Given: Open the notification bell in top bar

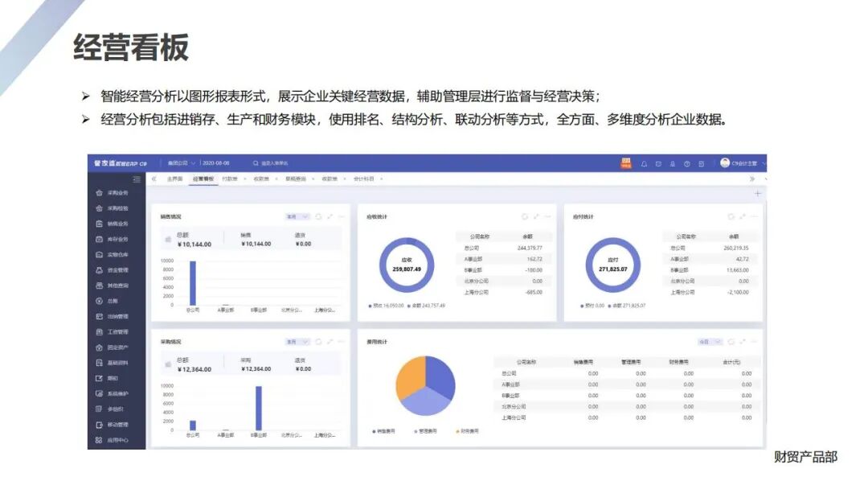Looking at the screenshot, I should tap(644, 164).
